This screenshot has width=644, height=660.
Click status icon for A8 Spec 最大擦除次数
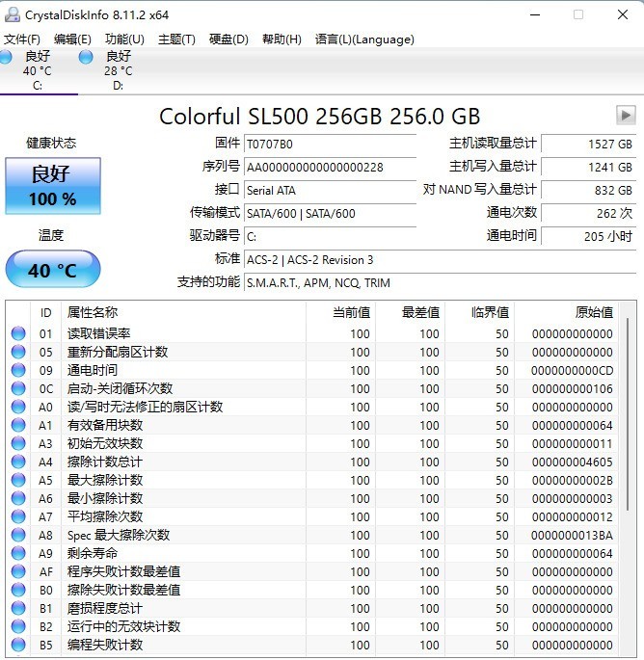[18, 535]
